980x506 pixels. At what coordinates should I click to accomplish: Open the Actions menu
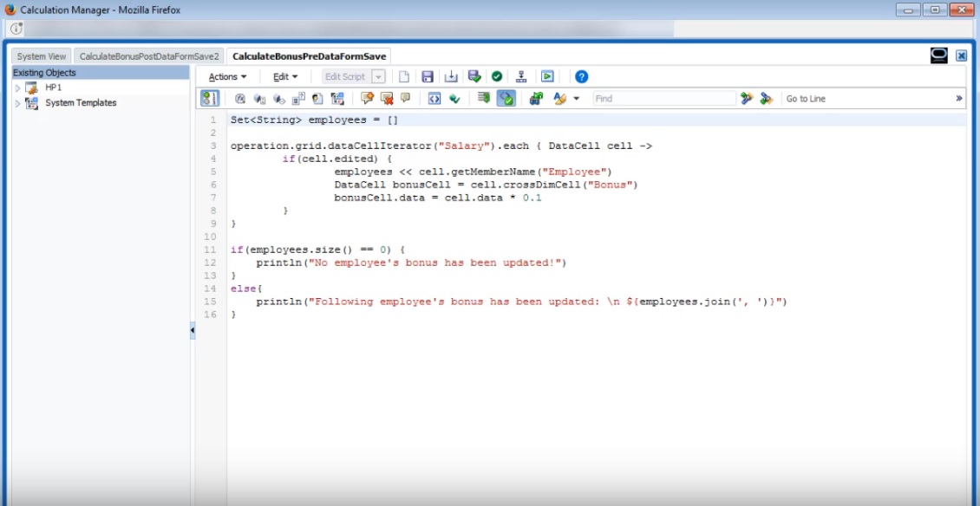tap(227, 76)
